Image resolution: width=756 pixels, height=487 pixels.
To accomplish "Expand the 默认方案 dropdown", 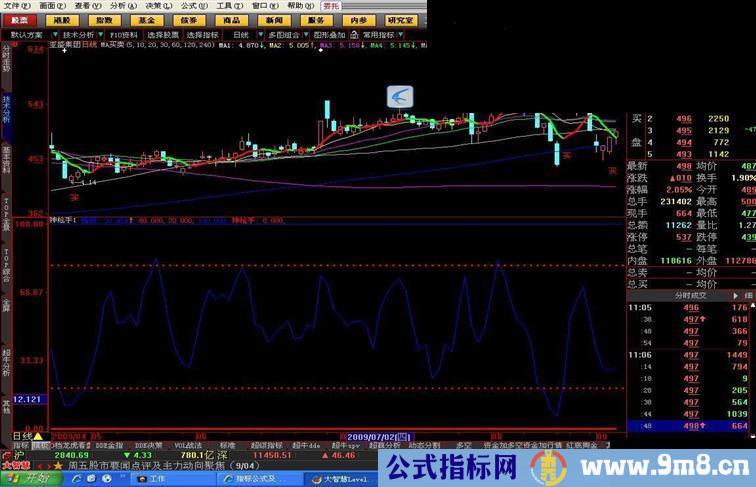I will pyautogui.click(x=30, y=34).
